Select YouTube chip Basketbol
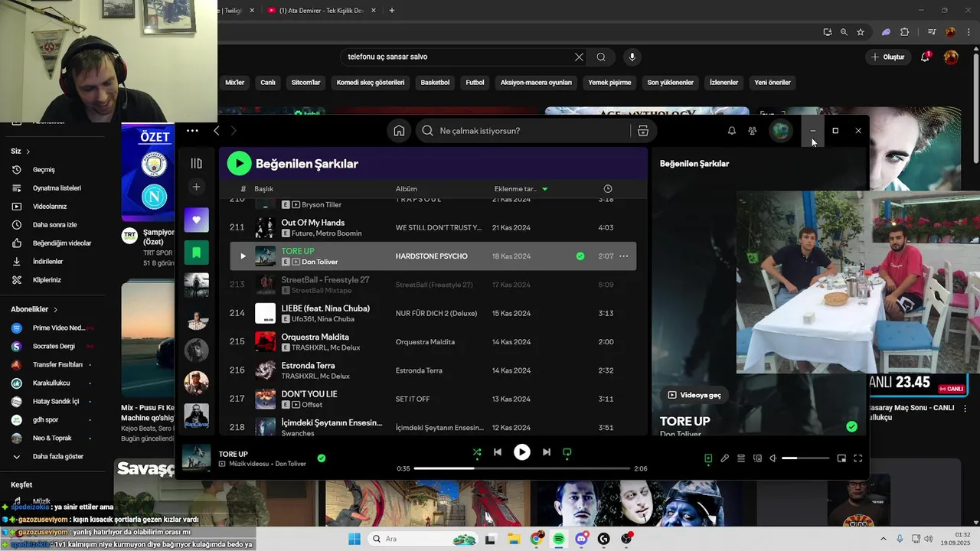 click(435, 83)
